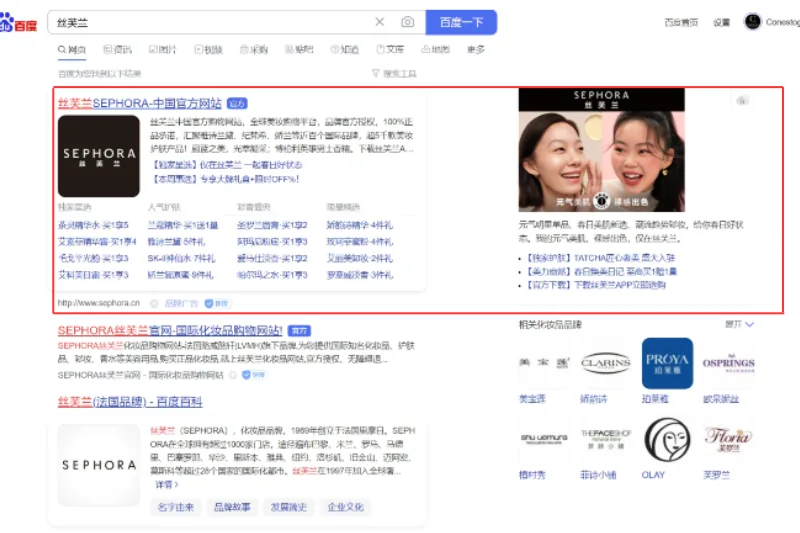The width and height of the screenshot is (800, 533).
Task: Click the 美宝莲 brand logo
Action: 544,363
